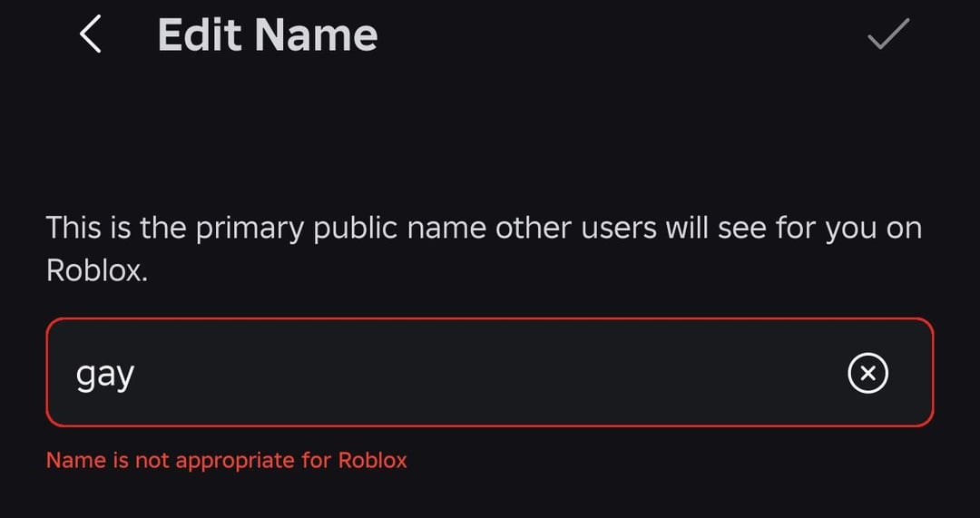
Task: Place the cursor after the text "gay"
Action: click(x=136, y=374)
